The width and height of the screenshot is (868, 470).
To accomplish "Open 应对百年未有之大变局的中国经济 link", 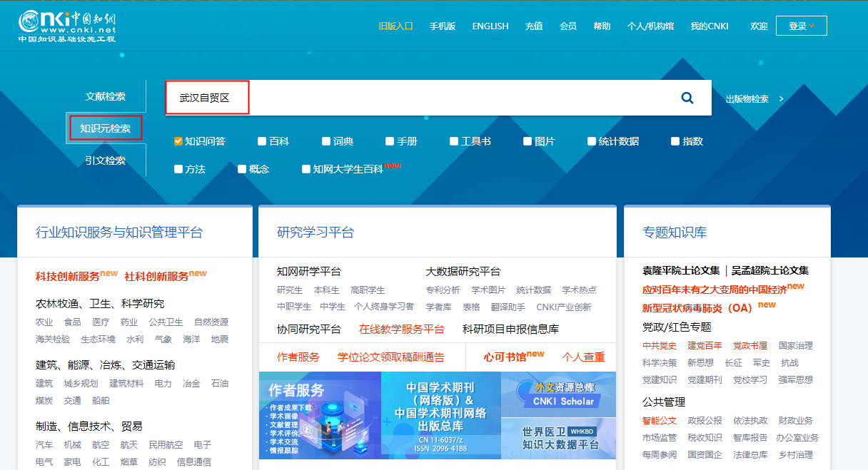I will click(715, 290).
